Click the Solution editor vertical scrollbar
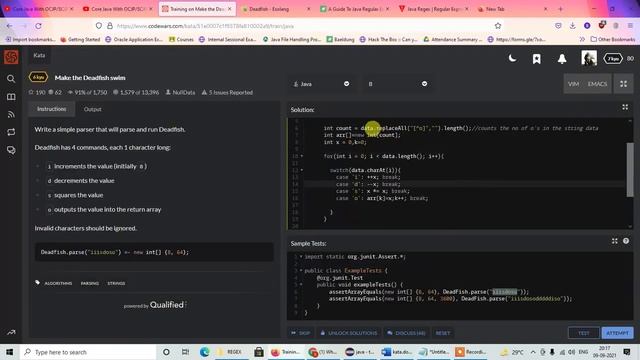This screenshot has width=640, height=360. click(630, 169)
